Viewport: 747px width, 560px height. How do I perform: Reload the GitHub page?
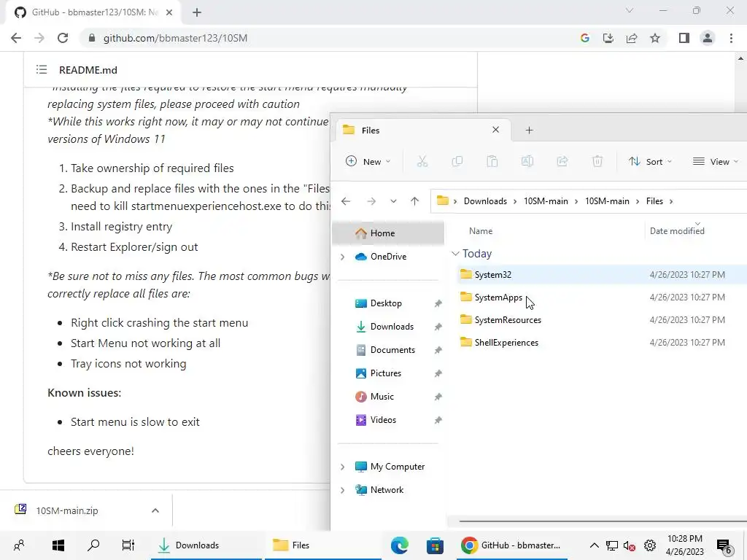[x=63, y=38]
